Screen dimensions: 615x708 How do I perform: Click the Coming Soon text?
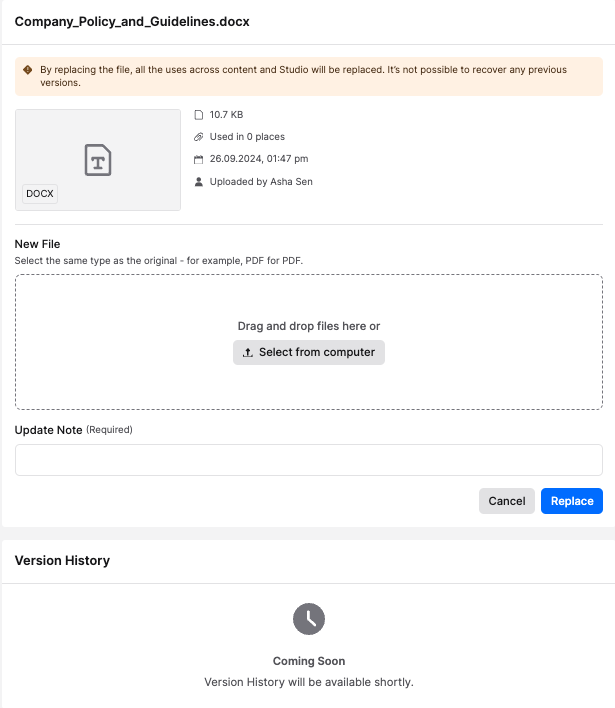pyautogui.click(x=309, y=661)
